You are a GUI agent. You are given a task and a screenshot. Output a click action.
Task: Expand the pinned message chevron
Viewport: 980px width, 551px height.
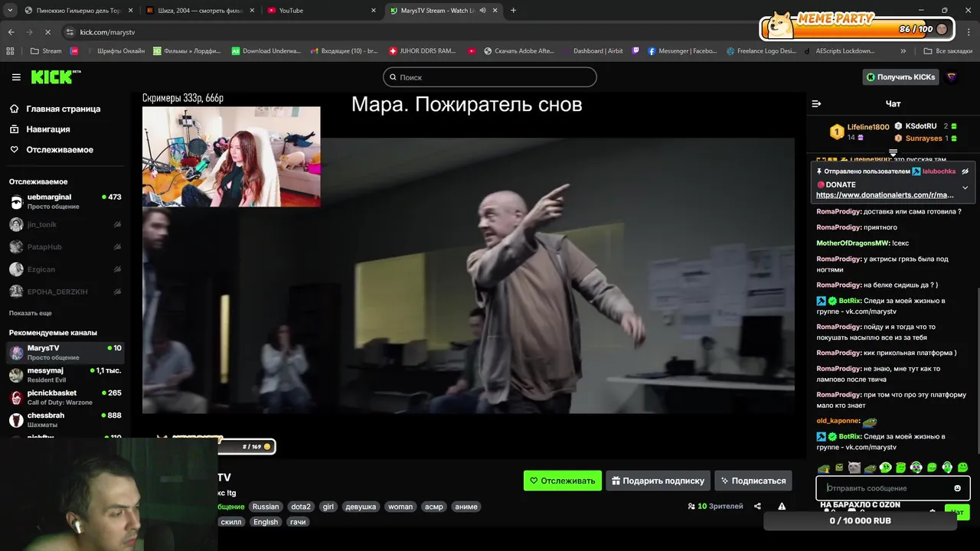(x=965, y=187)
